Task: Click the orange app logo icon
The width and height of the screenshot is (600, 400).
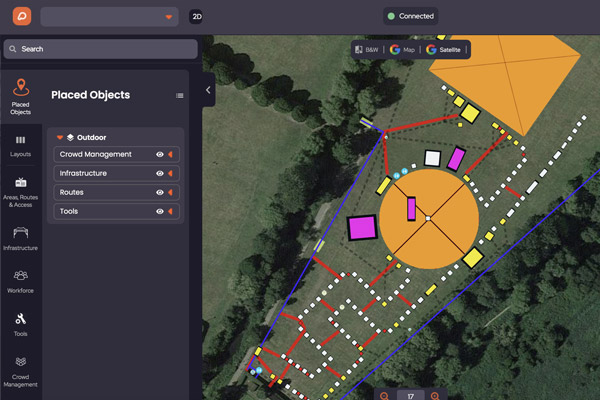Action: pyautogui.click(x=22, y=16)
